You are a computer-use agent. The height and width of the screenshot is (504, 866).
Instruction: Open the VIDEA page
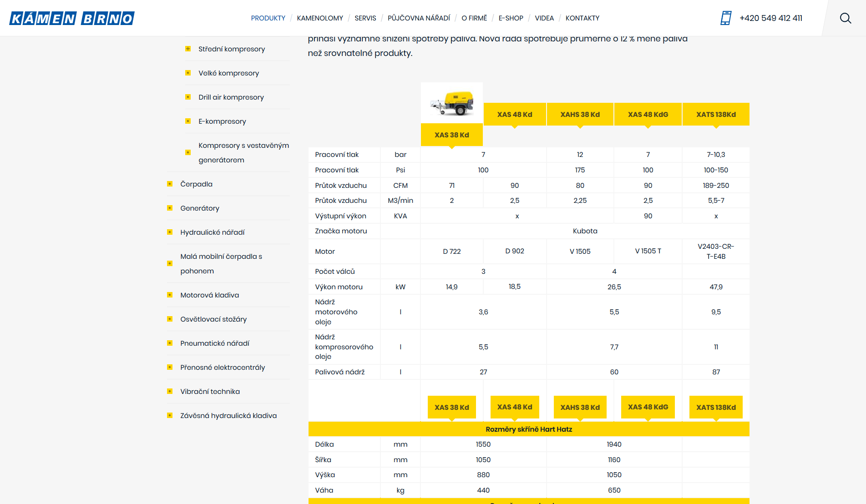(x=544, y=18)
